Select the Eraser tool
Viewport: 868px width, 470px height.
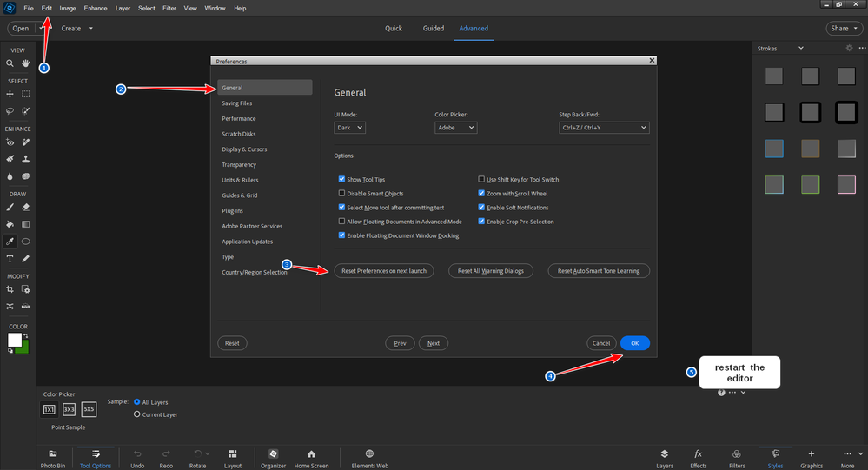pos(25,208)
